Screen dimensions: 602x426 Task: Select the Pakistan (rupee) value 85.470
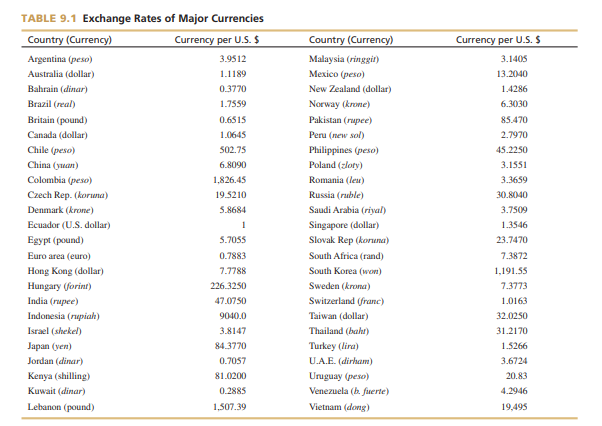coord(513,119)
